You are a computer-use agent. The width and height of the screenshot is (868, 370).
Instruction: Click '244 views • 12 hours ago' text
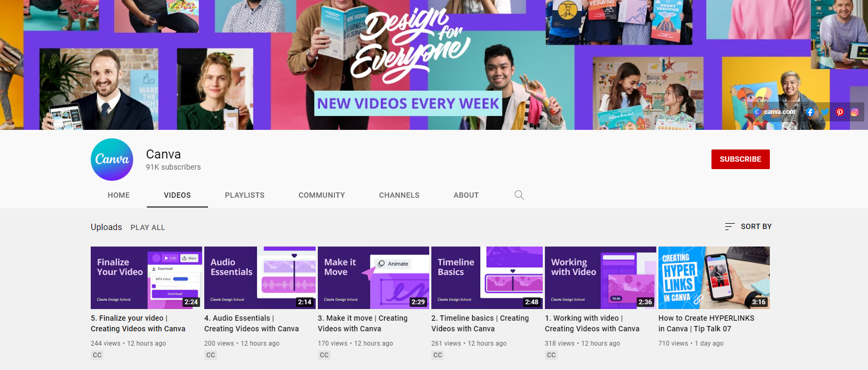pos(128,343)
